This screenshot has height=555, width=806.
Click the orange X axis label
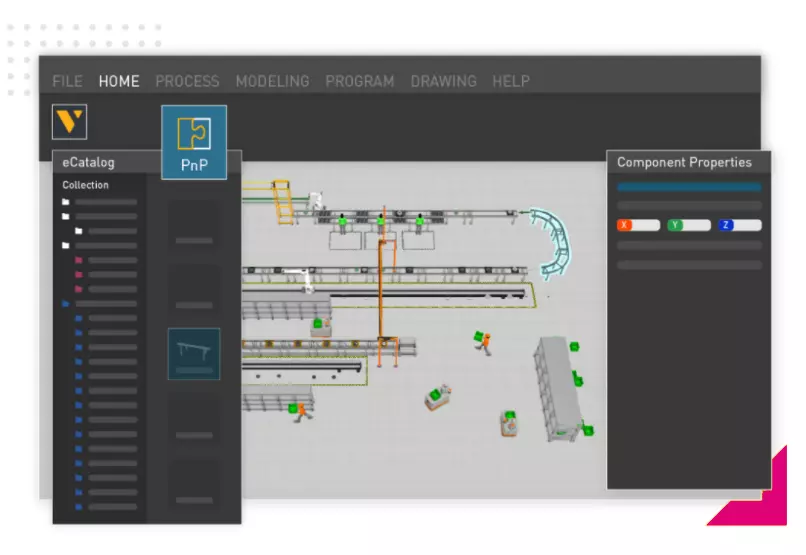(x=624, y=225)
